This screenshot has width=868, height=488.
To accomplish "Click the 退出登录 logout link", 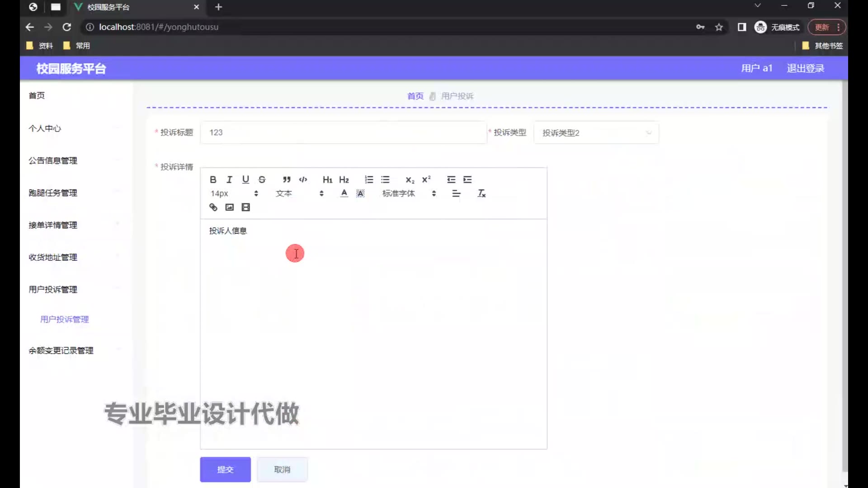I will coord(805,68).
